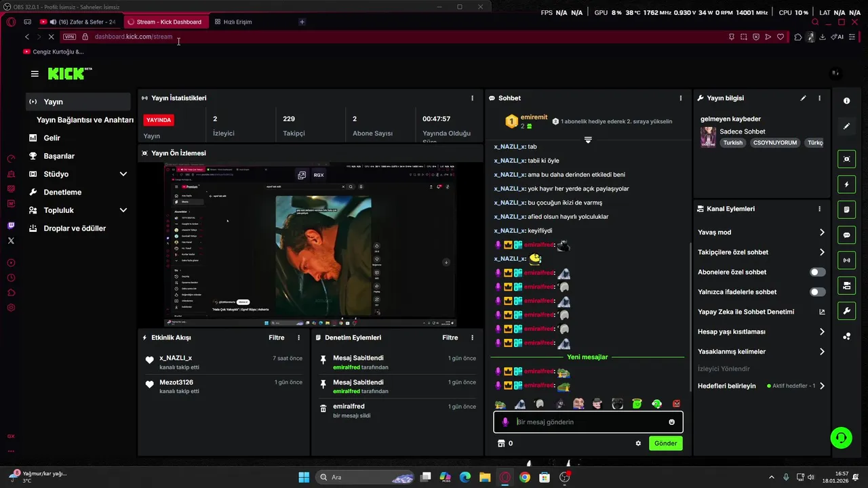
Task: Open chat settings gear icon
Action: tap(638, 443)
